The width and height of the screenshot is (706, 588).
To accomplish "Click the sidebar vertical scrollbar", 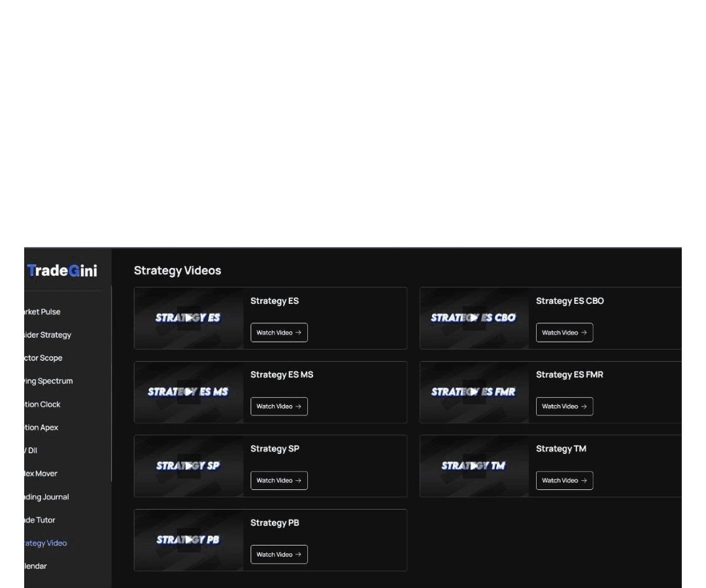I will pos(111,385).
